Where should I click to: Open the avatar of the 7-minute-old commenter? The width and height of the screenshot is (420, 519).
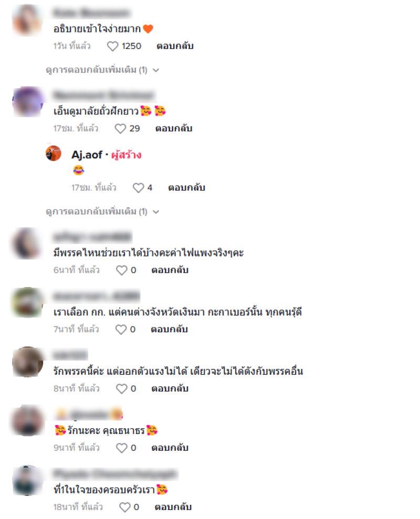(x=27, y=303)
